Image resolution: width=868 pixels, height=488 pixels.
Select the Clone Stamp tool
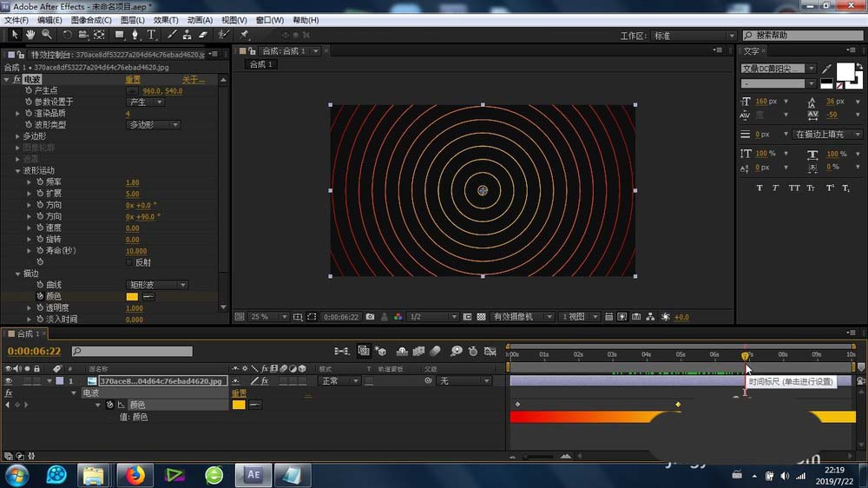(186, 35)
